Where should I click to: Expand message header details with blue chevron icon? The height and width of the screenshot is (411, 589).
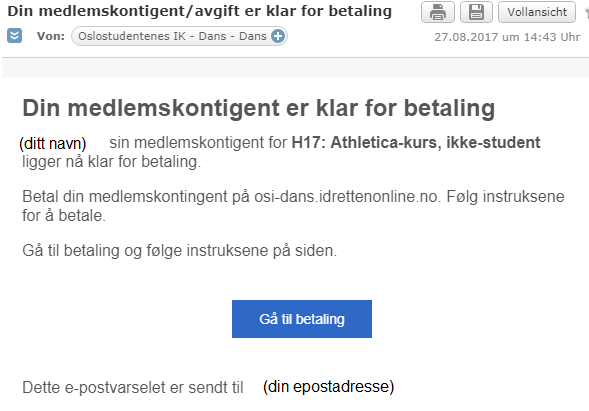pyautogui.click(x=14, y=36)
